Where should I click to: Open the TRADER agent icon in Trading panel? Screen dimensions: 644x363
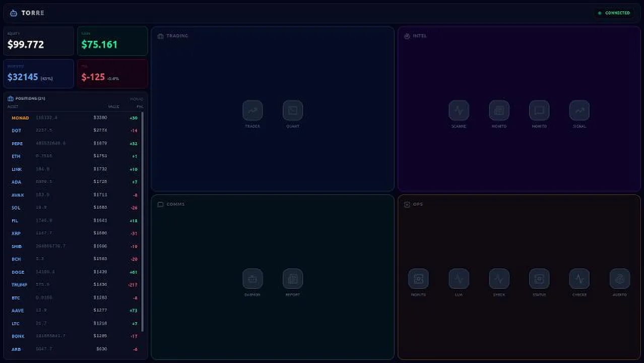point(252,110)
